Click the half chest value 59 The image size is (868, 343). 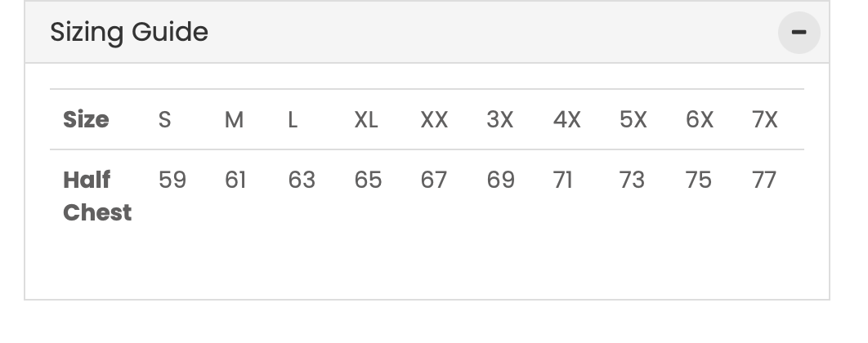(172, 180)
